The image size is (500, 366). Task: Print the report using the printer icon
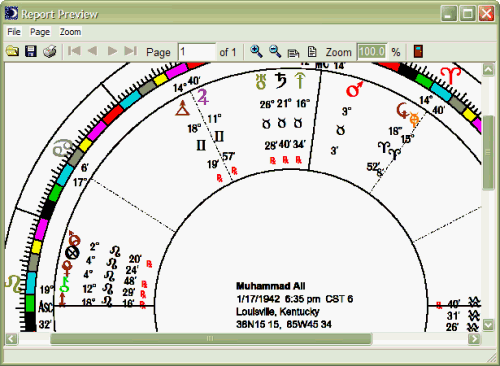pos(50,52)
